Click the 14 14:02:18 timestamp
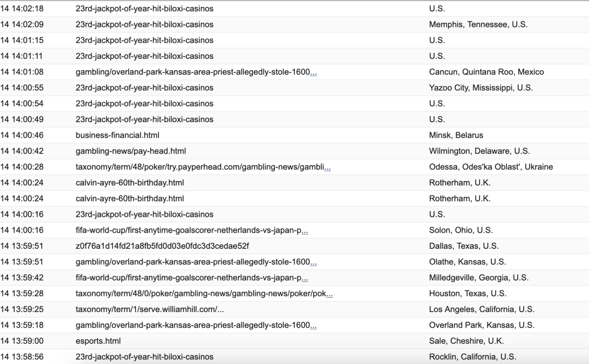 click(x=22, y=9)
